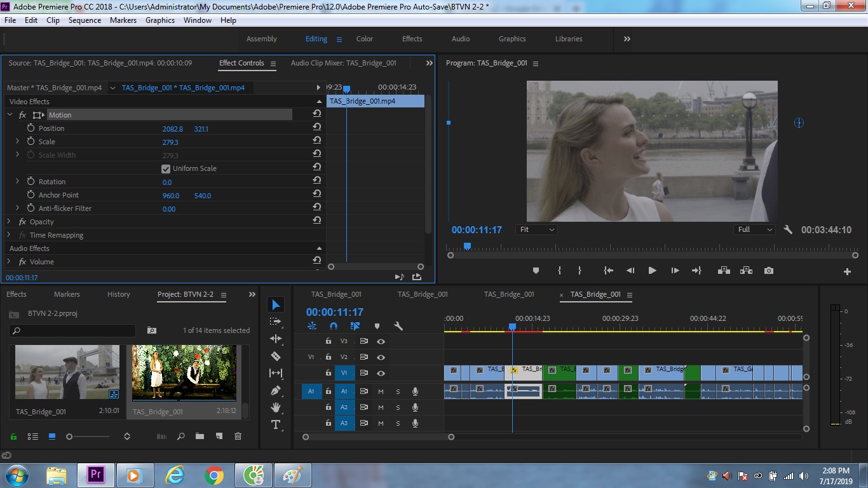The image size is (868, 488).
Task: Toggle Snap magnet in timeline
Action: click(x=334, y=326)
